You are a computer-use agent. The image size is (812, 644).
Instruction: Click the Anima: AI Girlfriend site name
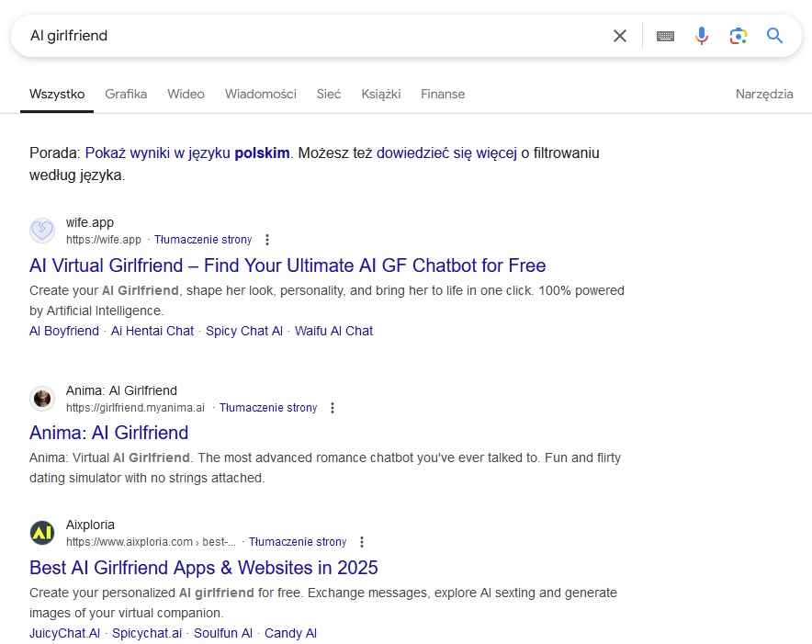tap(121, 390)
